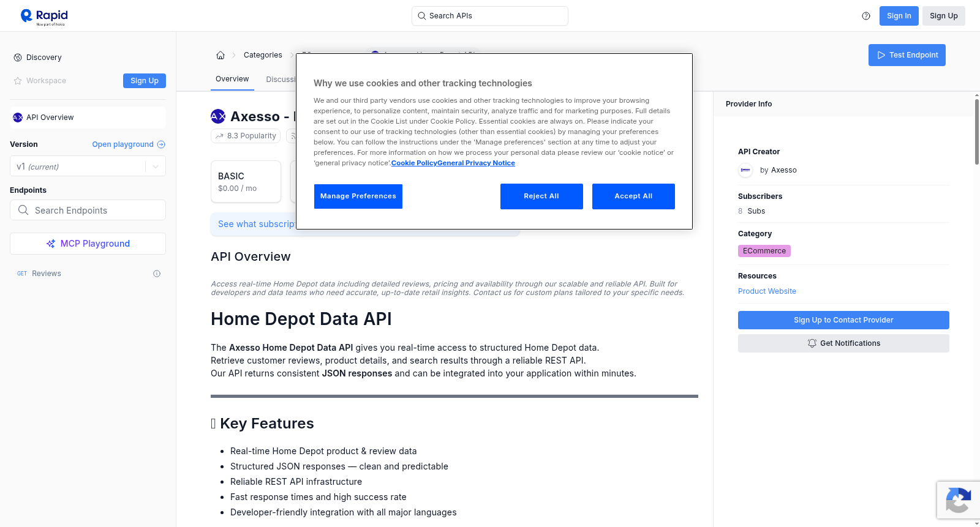Click the Axesso logo next to API title
The height and width of the screenshot is (527, 980).
(x=218, y=116)
